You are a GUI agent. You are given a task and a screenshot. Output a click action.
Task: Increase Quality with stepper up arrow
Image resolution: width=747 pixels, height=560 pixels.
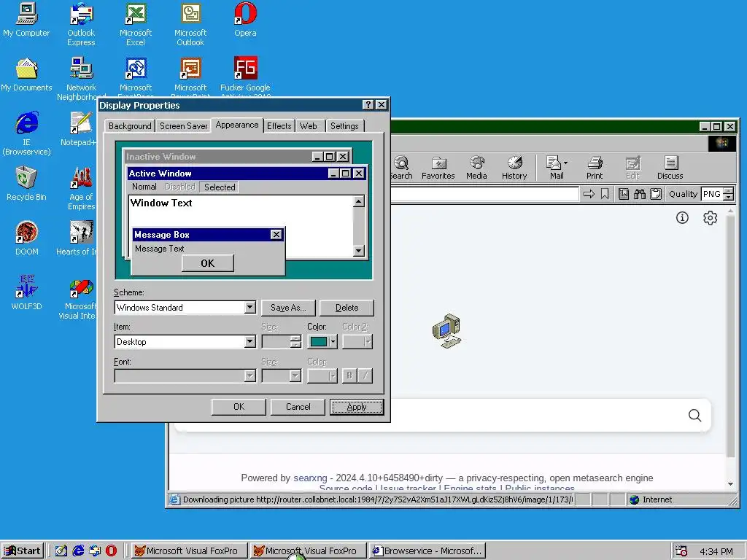click(x=729, y=191)
